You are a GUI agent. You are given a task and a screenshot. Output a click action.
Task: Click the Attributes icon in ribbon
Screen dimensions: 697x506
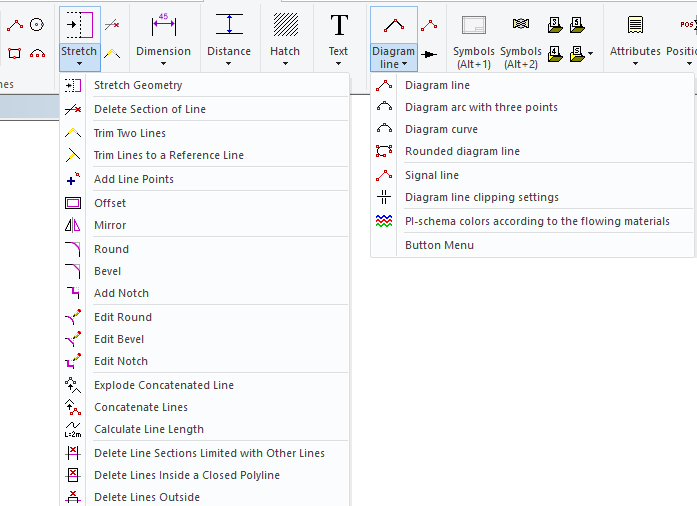(635, 24)
